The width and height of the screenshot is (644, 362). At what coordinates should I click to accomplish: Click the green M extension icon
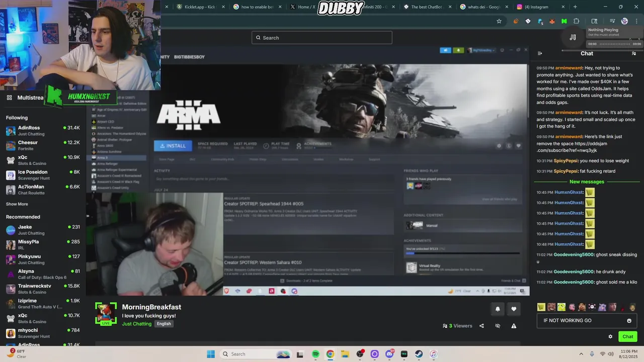(x=564, y=21)
